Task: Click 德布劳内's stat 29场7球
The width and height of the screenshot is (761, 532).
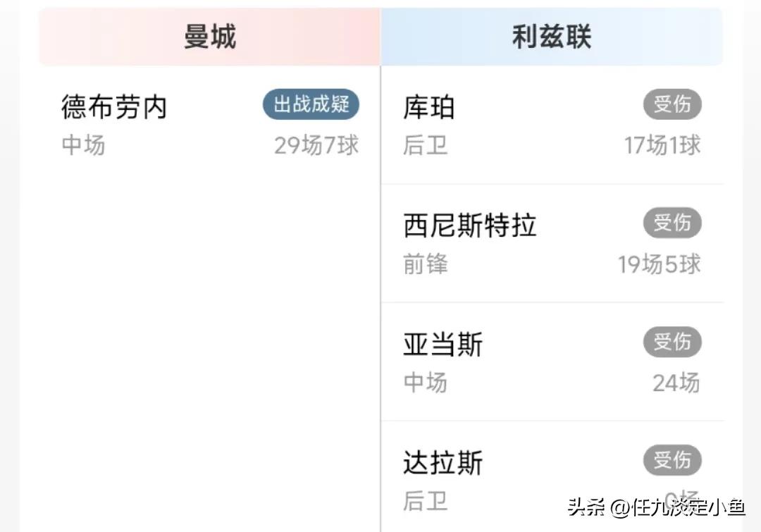Action: pos(316,145)
